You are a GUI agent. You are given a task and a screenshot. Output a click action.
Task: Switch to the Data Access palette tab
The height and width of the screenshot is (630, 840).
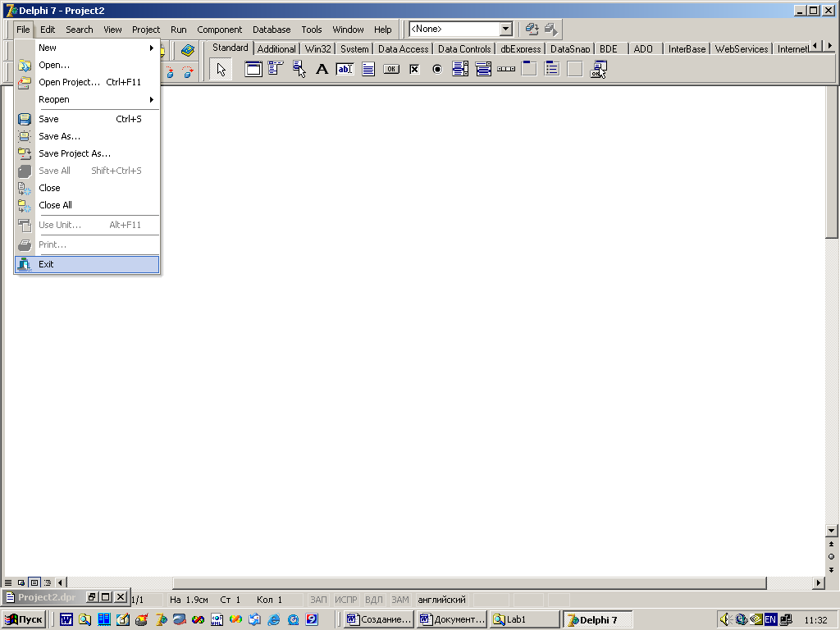[x=403, y=48]
